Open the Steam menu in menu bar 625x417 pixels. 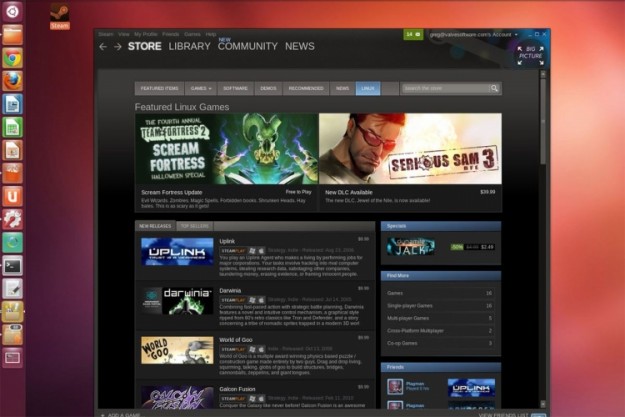[105, 33]
